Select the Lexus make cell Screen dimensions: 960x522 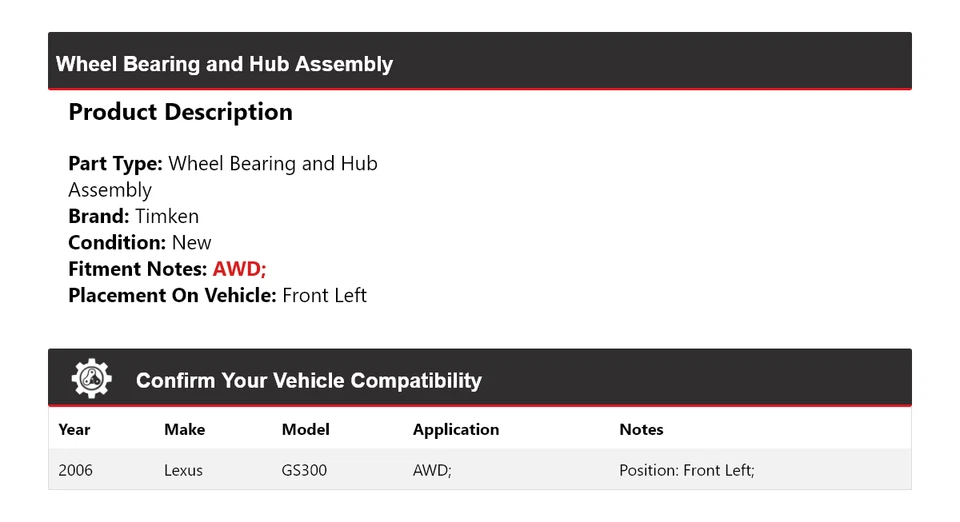point(183,470)
